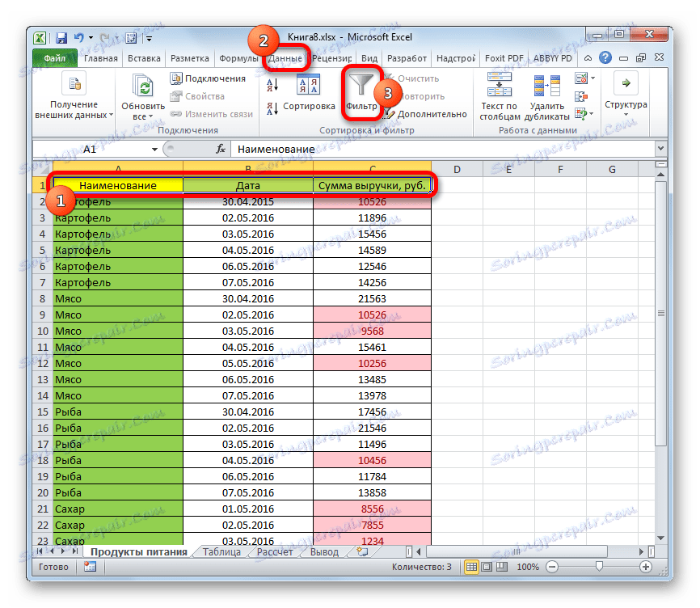
Task: Switch to the Формулы tab
Action: pos(238,58)
